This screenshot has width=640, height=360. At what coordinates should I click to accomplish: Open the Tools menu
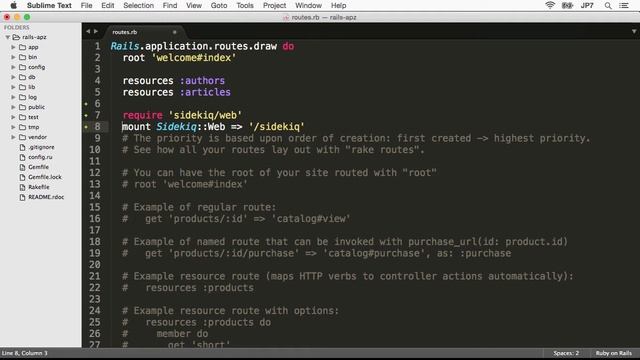click(x=245, y=5)
